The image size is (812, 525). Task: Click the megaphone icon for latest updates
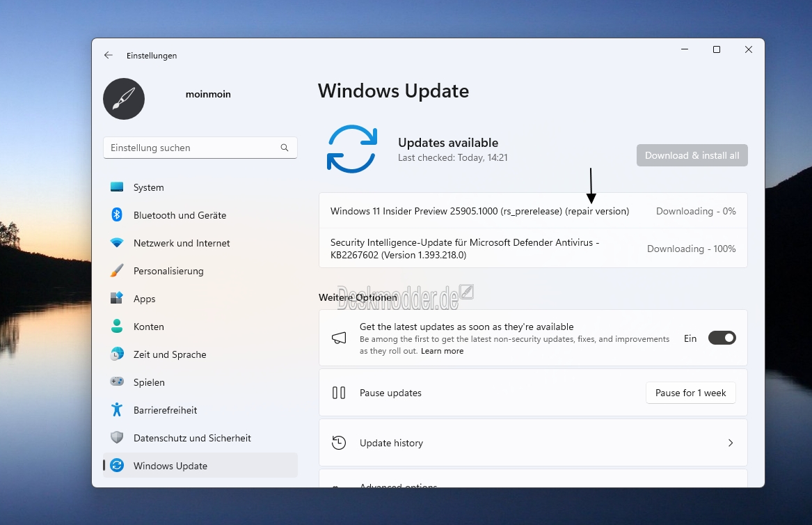(339, 338)
